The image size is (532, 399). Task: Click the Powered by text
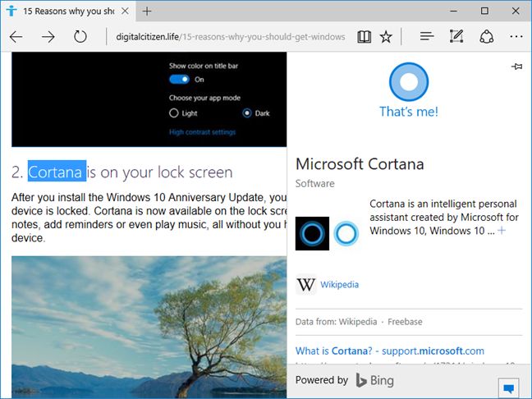(x=322, y=380)
